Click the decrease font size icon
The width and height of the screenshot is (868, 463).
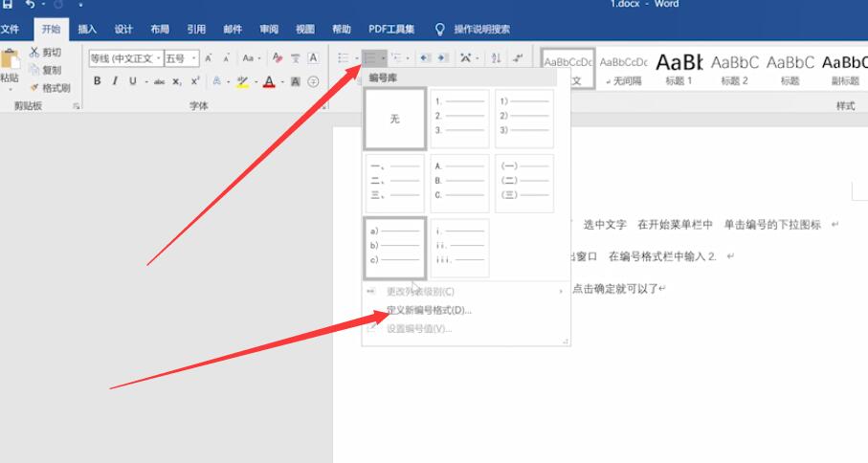[x=227, y=58]
